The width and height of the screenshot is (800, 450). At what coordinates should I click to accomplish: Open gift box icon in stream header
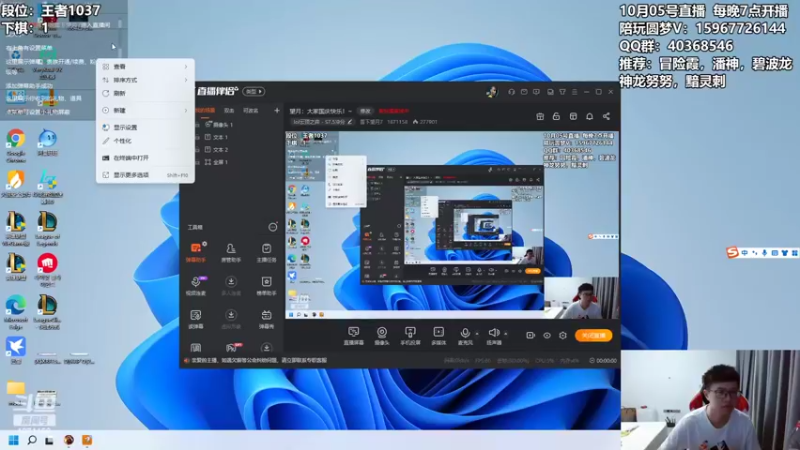click(x=540, y=116)
